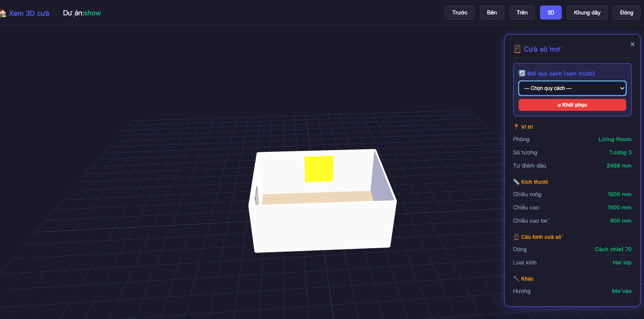Click the Đóng button

tap(627, 13)
